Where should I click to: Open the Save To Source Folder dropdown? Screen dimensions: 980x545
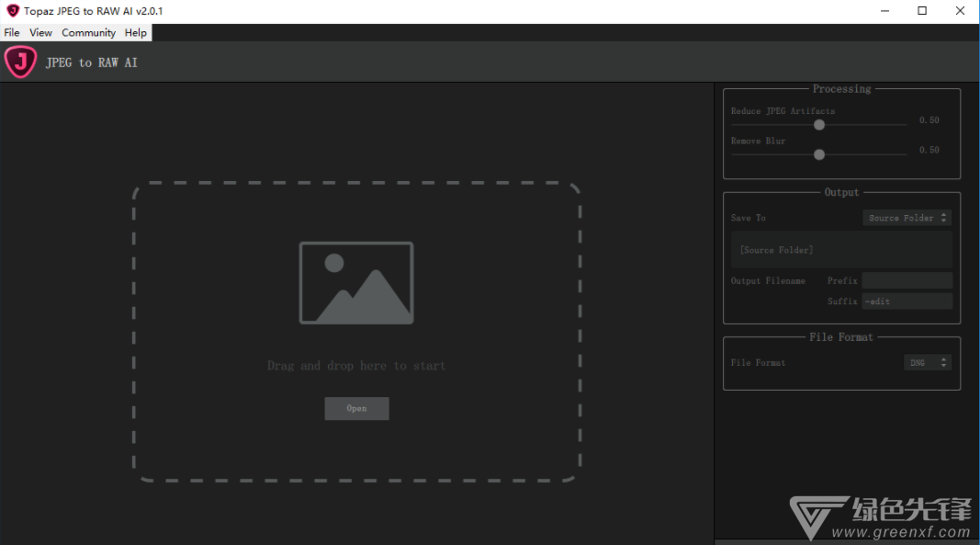(907, 218)
